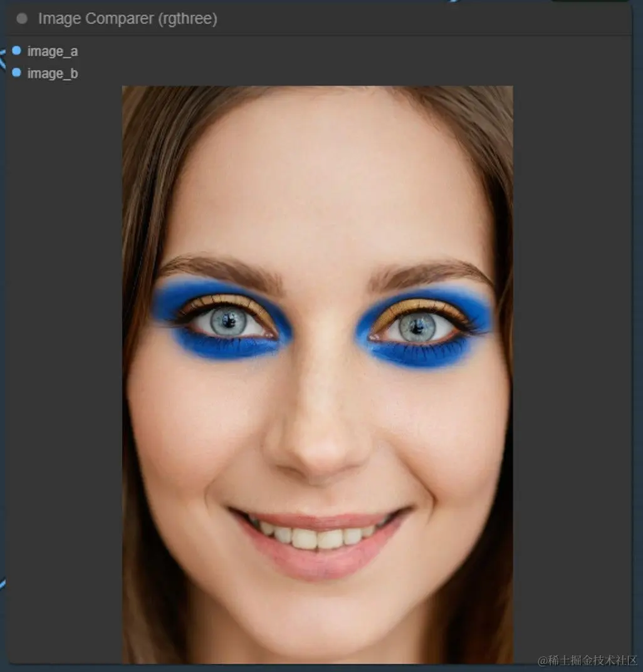The image size is (643, 672).
Task: Click the collapse dot on Image Comparer node
Action: point(23,18)
